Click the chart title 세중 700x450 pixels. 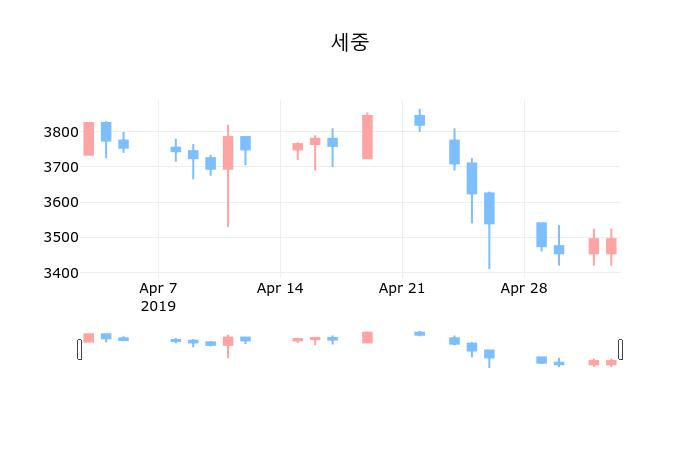(x=350, y=42)
